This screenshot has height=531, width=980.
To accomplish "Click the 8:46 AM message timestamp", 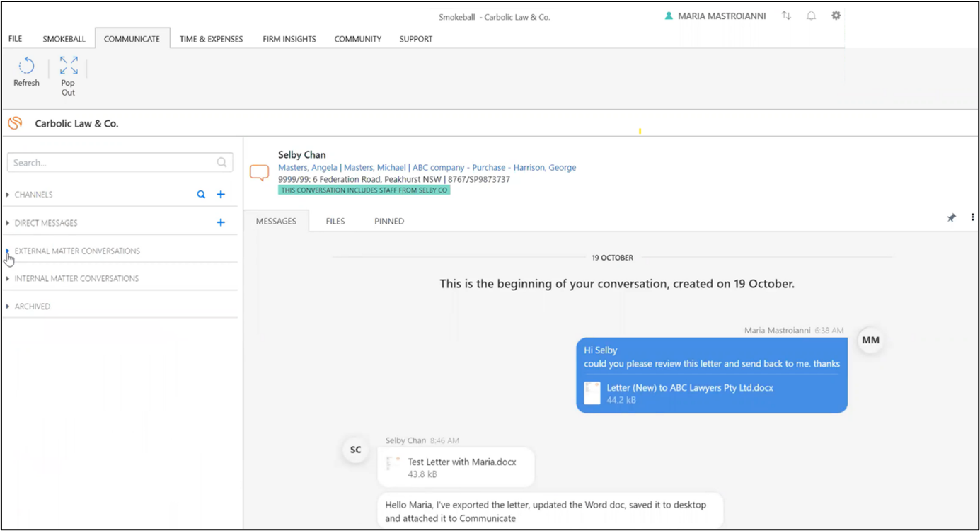I will (444, 440).
